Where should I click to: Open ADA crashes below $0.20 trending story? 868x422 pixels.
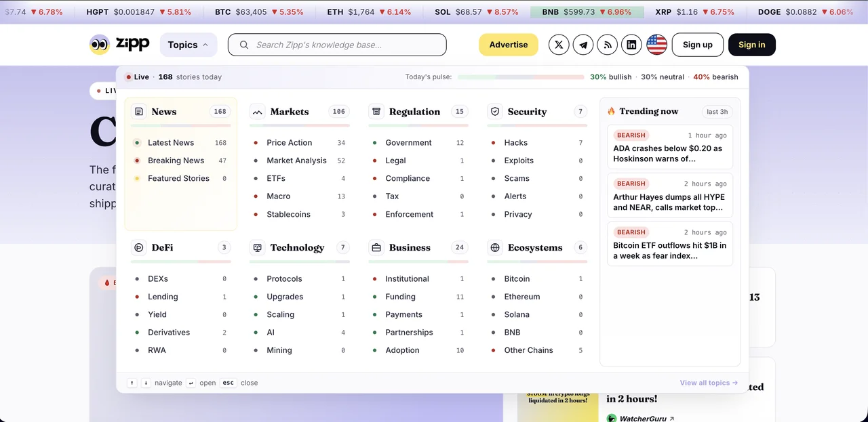click(670, 147)
